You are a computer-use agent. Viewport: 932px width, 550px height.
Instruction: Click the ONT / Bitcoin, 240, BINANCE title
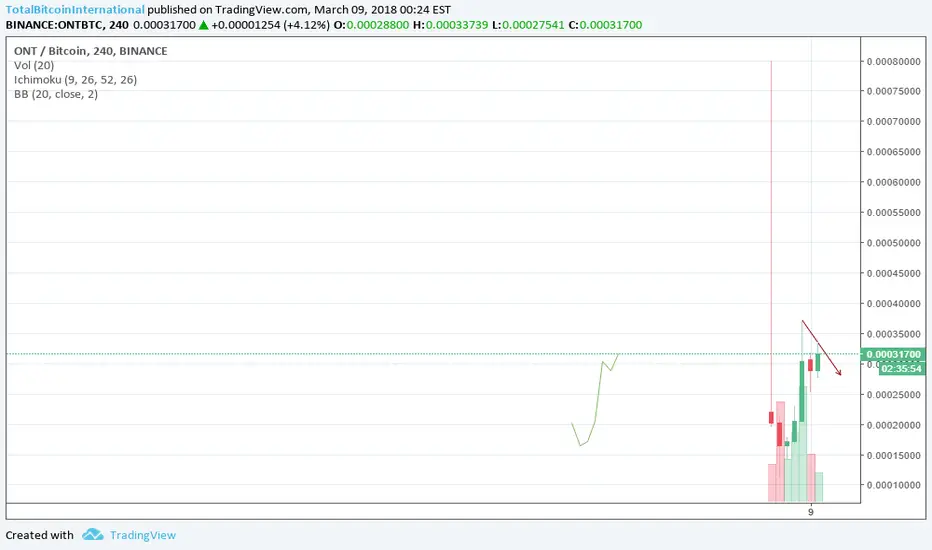click(90, 51)
